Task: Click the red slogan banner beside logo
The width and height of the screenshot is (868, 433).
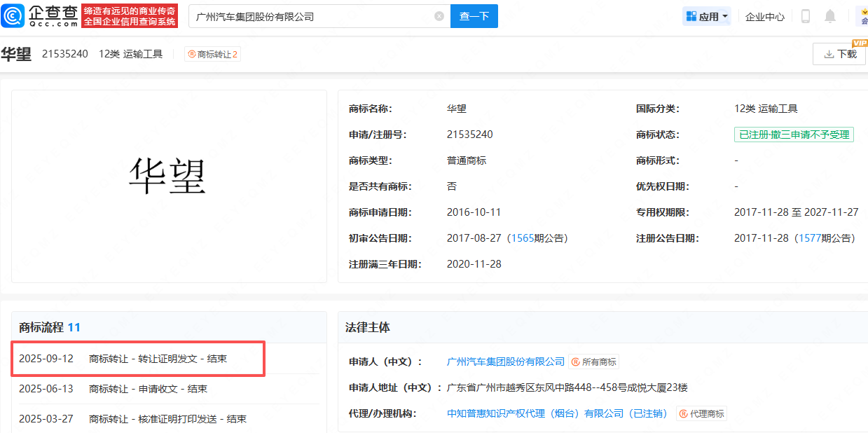Action: 130,16
